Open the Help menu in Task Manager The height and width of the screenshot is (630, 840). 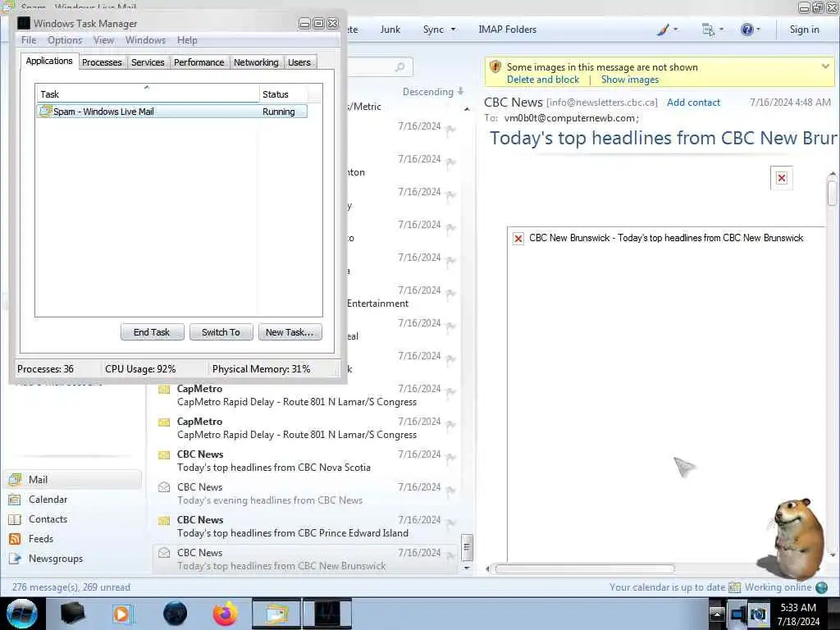187,40
